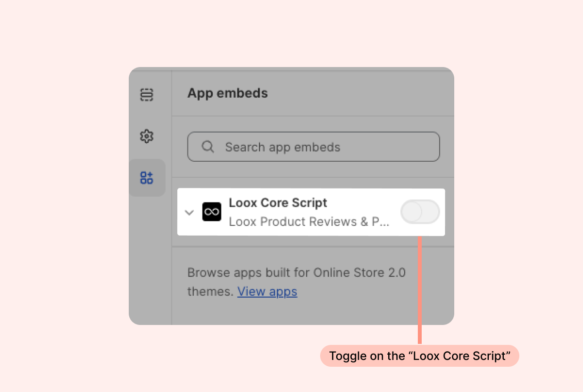Enable the Loox Core Script toggle
The image size is (583, 392).
tap(420, 212)
